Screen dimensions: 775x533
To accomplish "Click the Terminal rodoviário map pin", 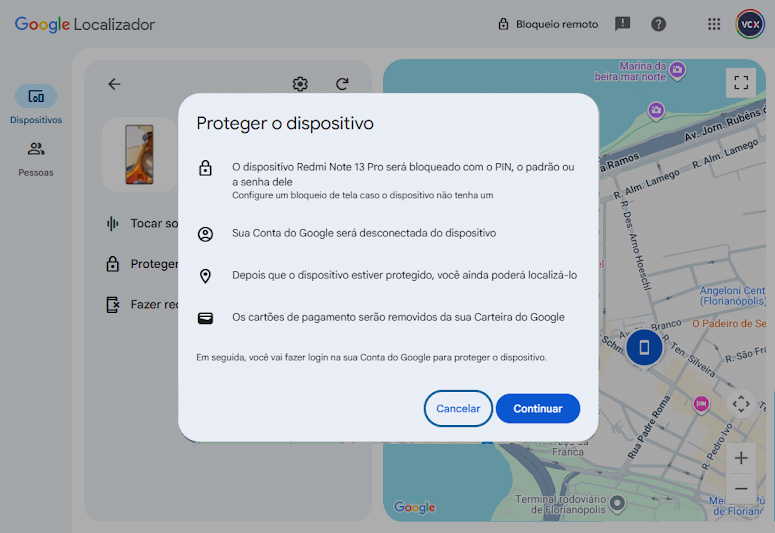I will point(617,503).
